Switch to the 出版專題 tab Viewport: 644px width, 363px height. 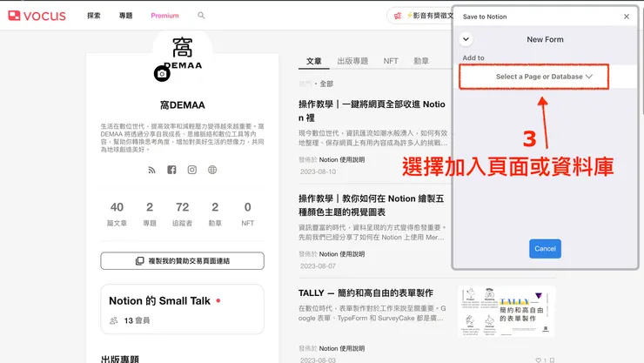[x=352, y=61]
